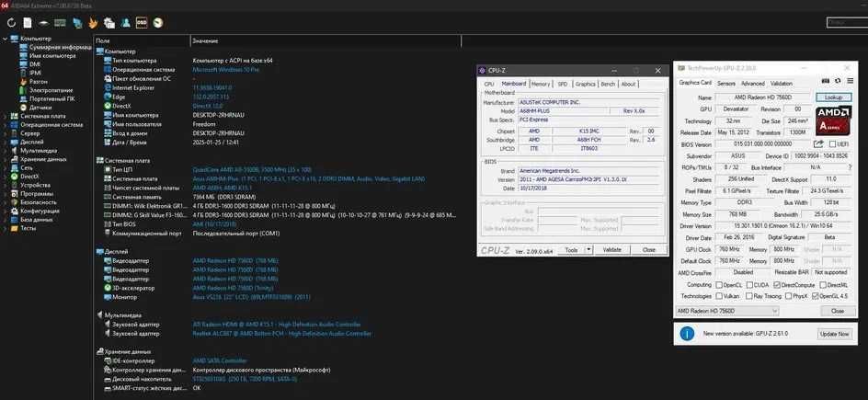Open Электропитание item in the tree
Screen dimensions: 868x400
pyautogui.click(x=51, y=89)
